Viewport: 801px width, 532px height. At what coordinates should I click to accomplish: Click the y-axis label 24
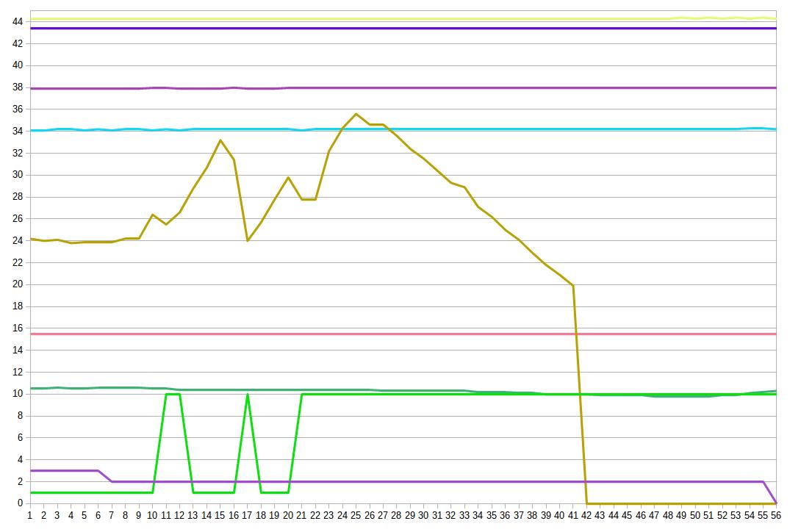coord(18,241)
